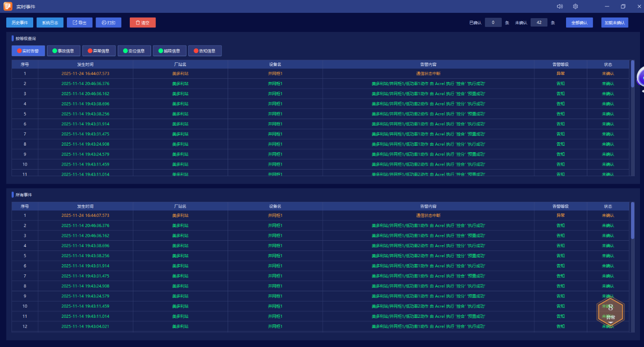Screen dimensions: 644x347
Task: Click the 打印 print button
Action: point(109,23)
